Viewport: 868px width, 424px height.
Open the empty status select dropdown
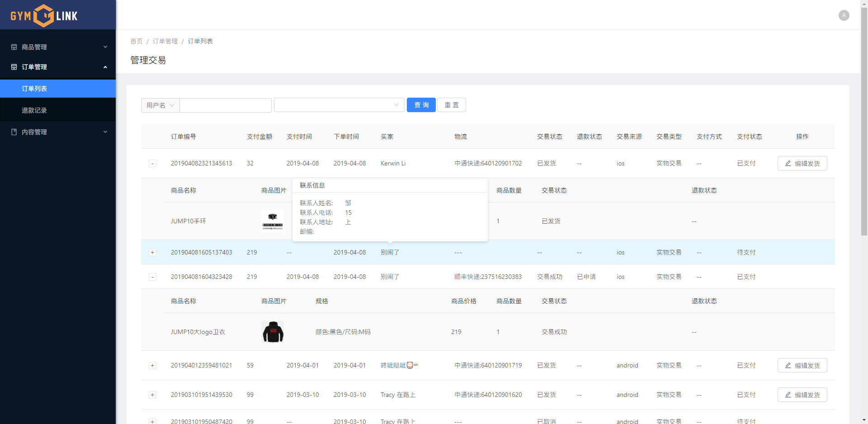click(x=339, y=105)
